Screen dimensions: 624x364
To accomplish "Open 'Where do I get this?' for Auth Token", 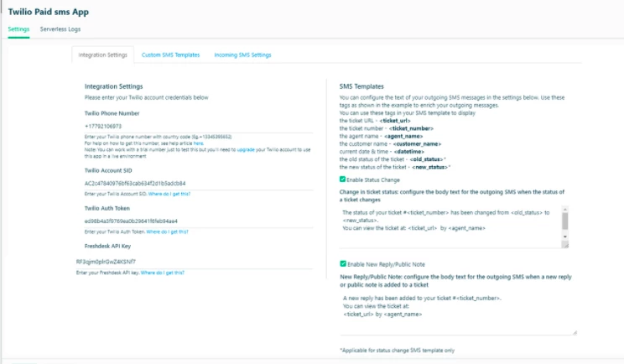I will [x=167, y=231].
